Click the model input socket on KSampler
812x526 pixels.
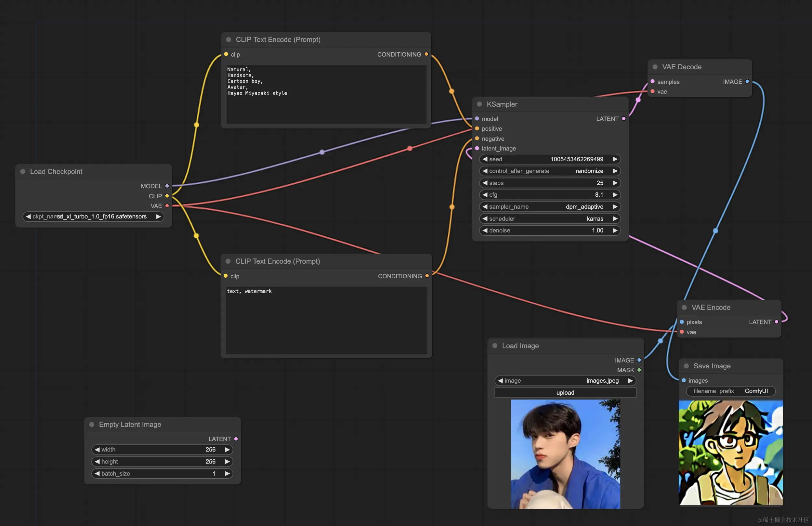pyautogui.click(x=477, y=119)
